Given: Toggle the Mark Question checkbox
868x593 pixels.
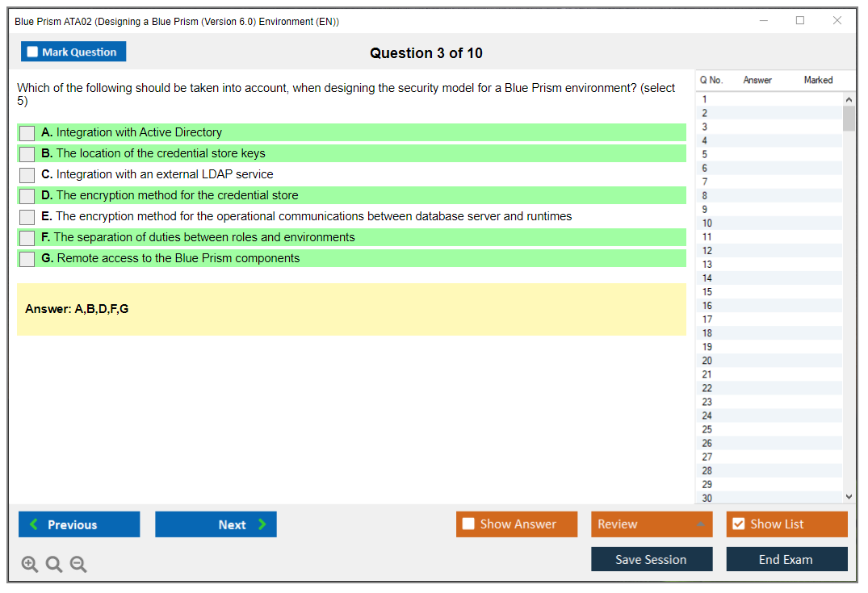Looking at the screenshot, I should point(33,52).
